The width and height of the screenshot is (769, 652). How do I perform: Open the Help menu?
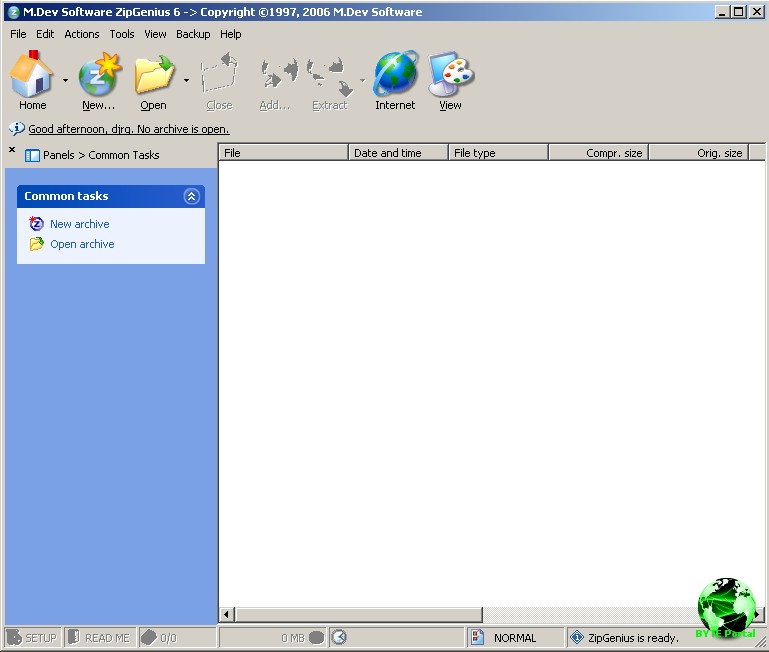231,34
